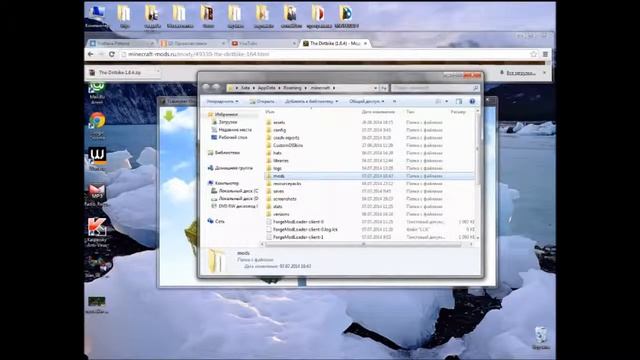This screenshot has height=360, width=640.
Task: Click the Открыть toolbar button
Action: pyautogui.click(x=262, y=101)
